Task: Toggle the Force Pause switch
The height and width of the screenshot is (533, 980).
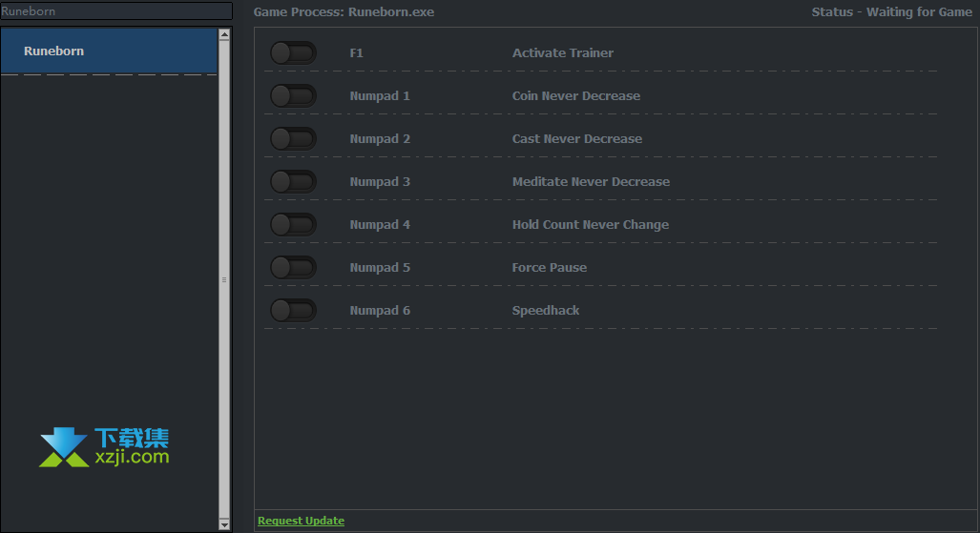Action: coord(292,268)
